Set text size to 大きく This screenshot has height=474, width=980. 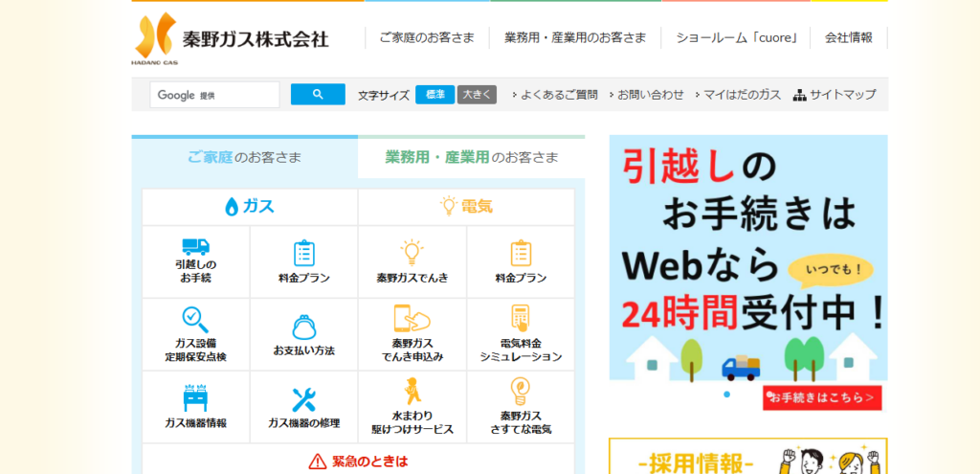click(x=477, y=95)
